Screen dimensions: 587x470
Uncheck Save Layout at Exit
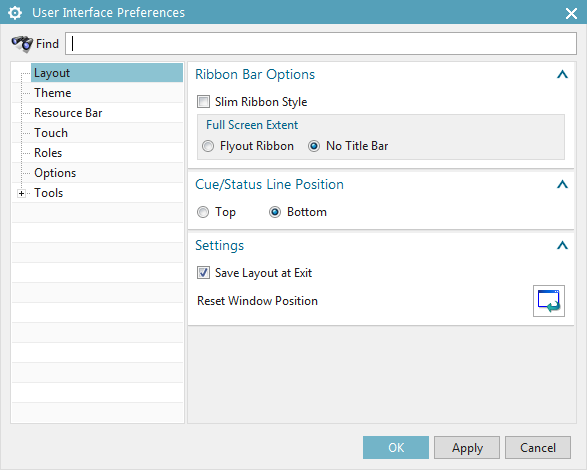pyautogui.click(x=203, y=273)
